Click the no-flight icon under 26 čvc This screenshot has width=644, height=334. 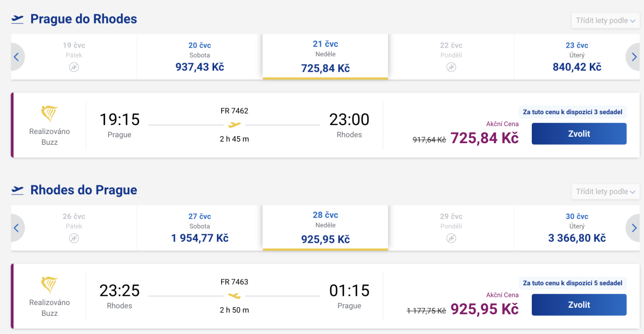point(74,238)
